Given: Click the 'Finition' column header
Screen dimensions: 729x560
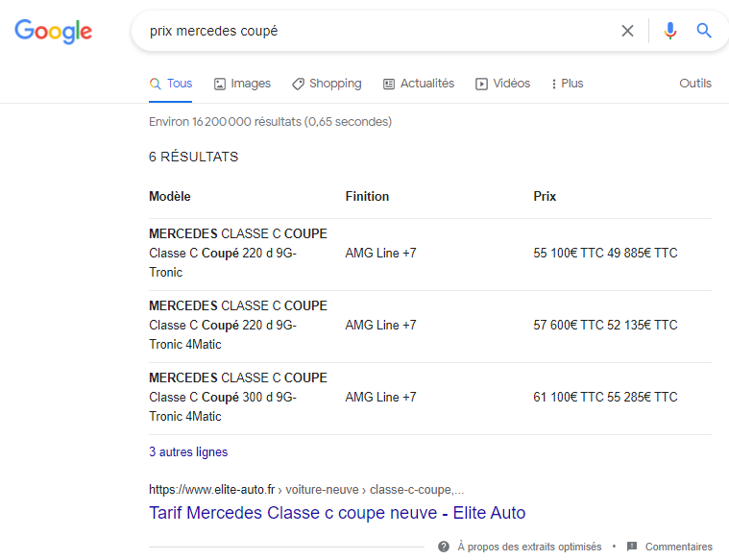Looking at the screenshot, I should click(x=367, y=196).
